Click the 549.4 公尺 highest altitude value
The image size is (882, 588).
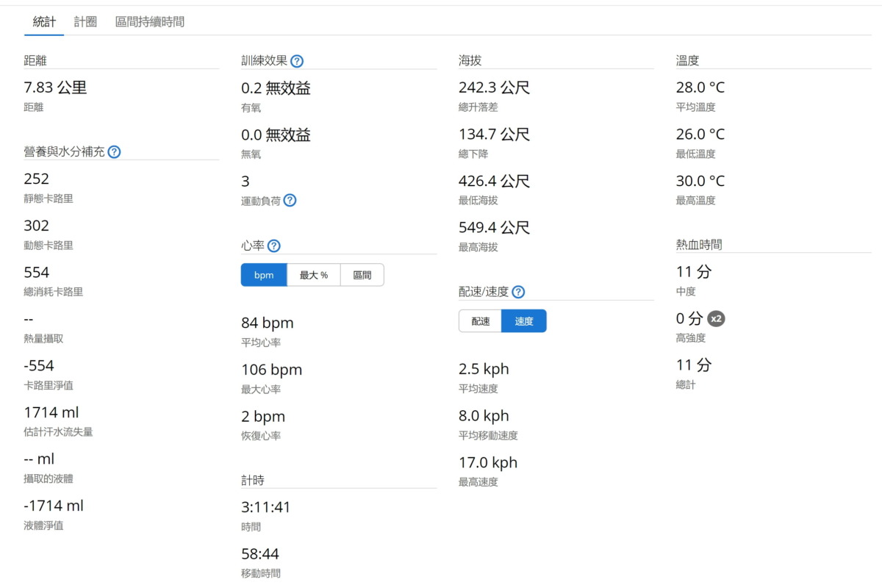tap(494, 228)
